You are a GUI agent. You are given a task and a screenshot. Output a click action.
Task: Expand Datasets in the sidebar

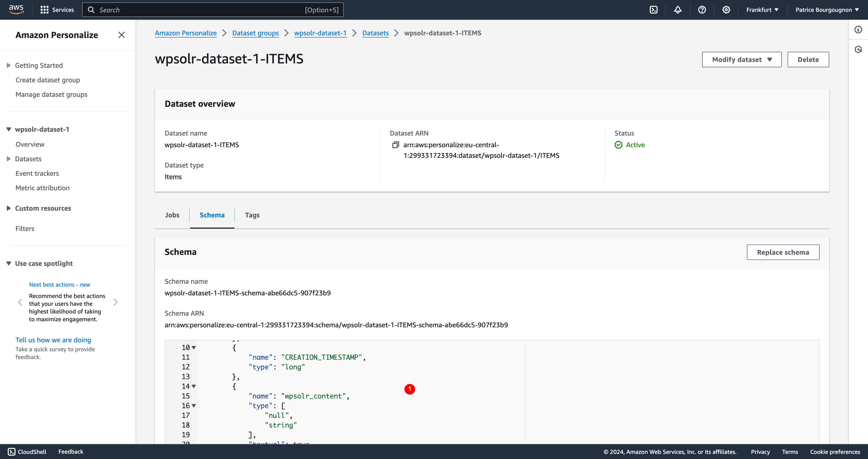click(9, 159)
